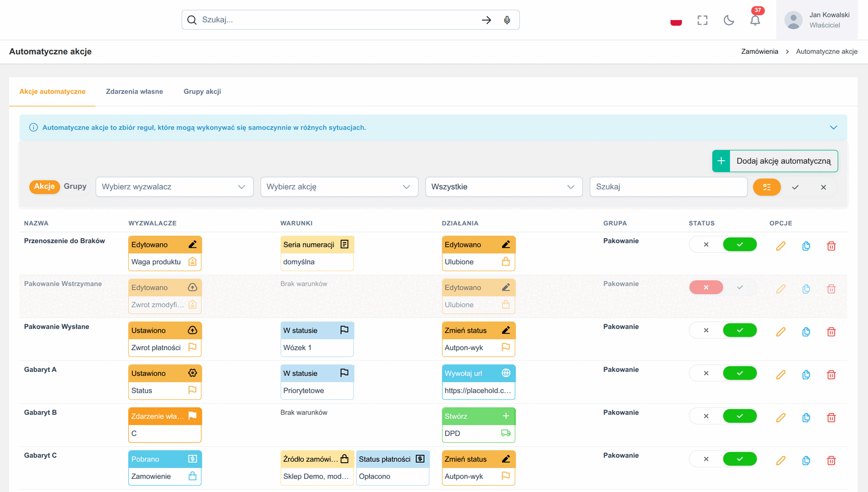Turn off Pakowanie Wysłane status
The width and height of the screenshot is (868, 492).
pos(706,331)
